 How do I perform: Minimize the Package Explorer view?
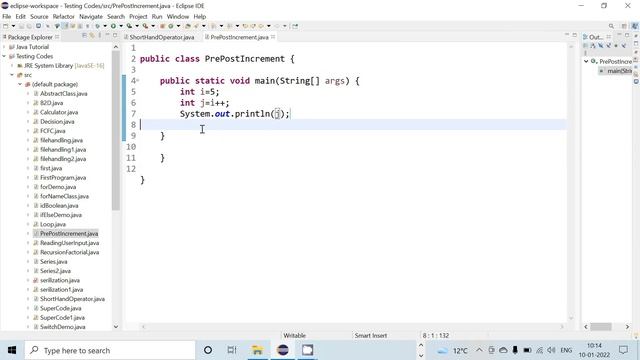pyautogui.click(x=107, y=35)
